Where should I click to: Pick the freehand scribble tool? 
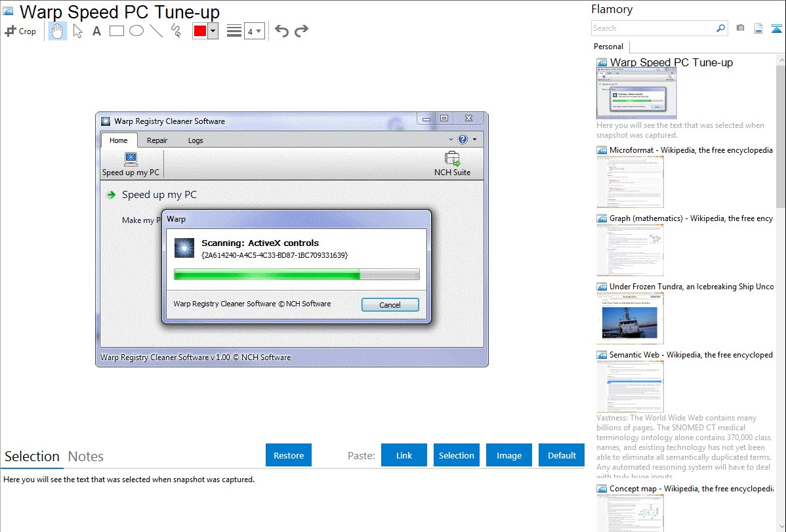click(x=176, y=31)
